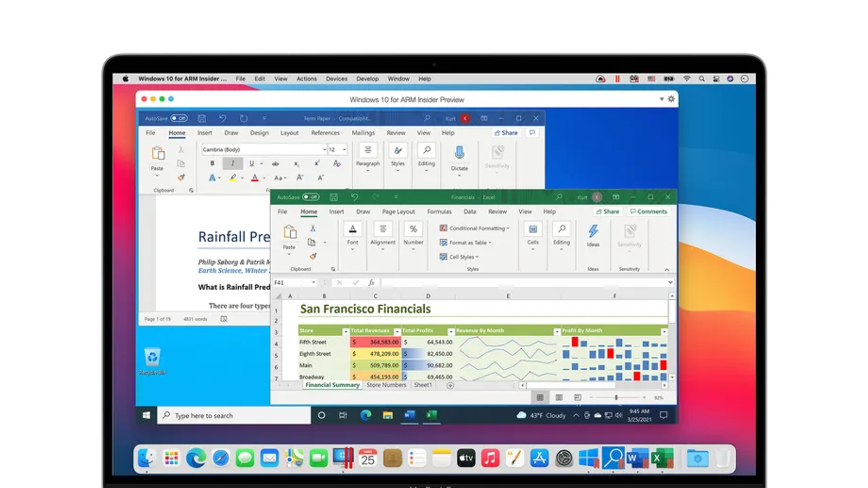Collapse the Excel ribbon with the chevron
The image size is (868, 488).
667,269
